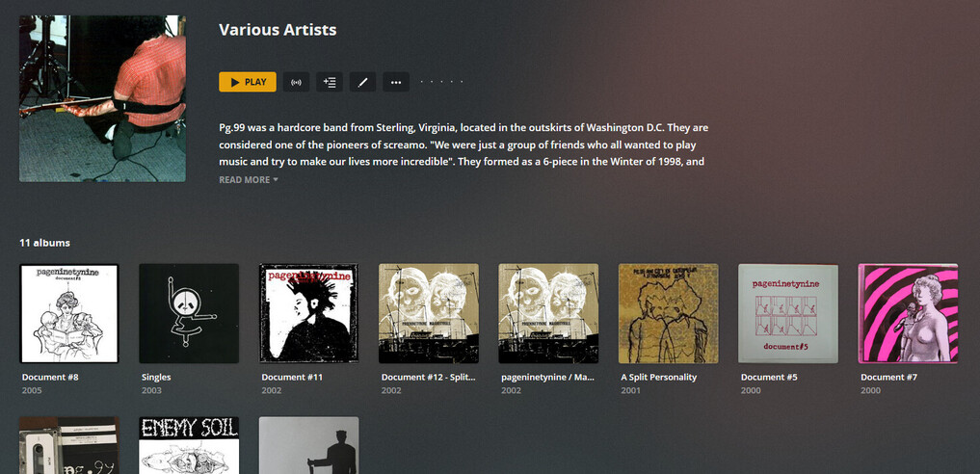Set the star rating dots
The image size is (980, 474).
coord(442,82)
